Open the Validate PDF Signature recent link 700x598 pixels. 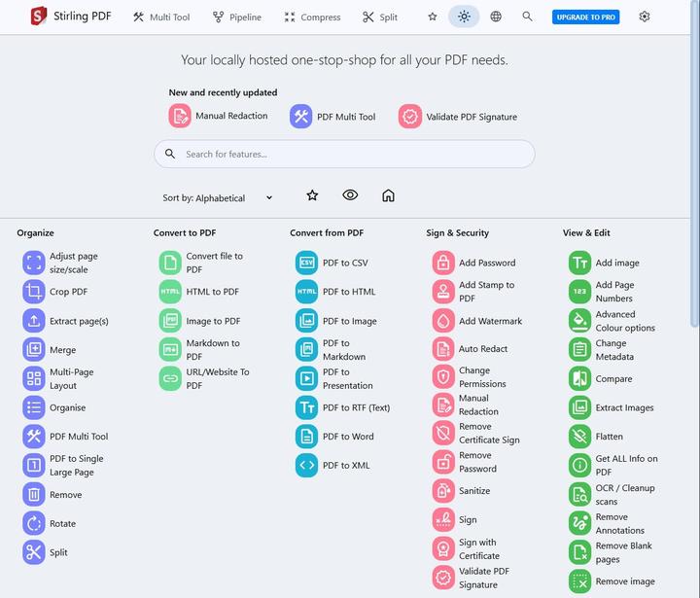click(x=458, y=117)
